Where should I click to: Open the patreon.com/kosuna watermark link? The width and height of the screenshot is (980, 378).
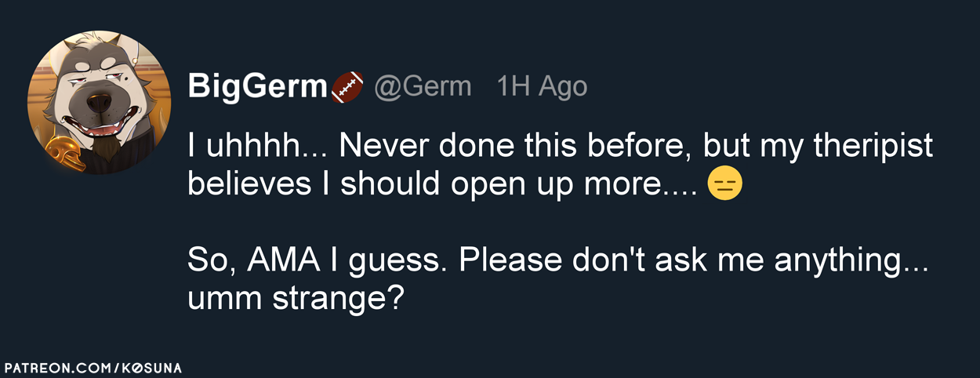[x=93, y=367]
